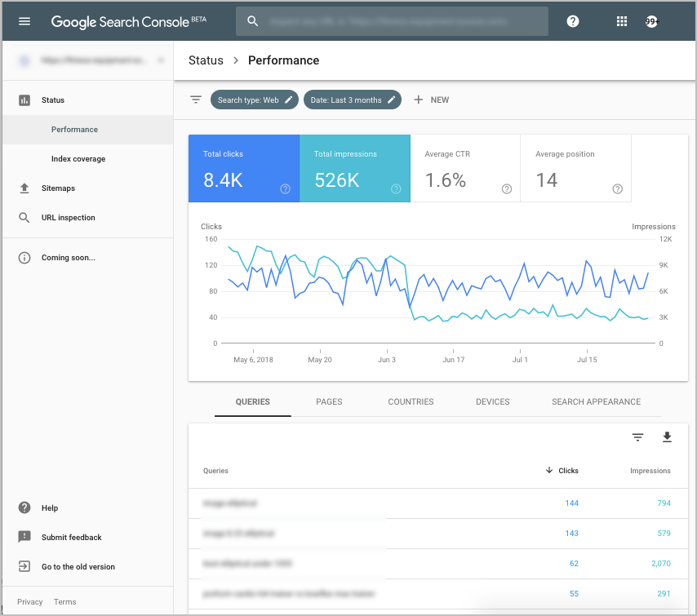Open Average CTR help tooltip icon
The image size is (697, 616).
coord(506,189)
